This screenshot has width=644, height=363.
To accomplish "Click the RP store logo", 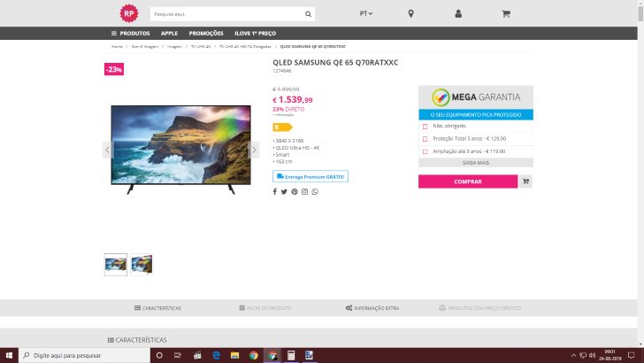I will 129,13.
